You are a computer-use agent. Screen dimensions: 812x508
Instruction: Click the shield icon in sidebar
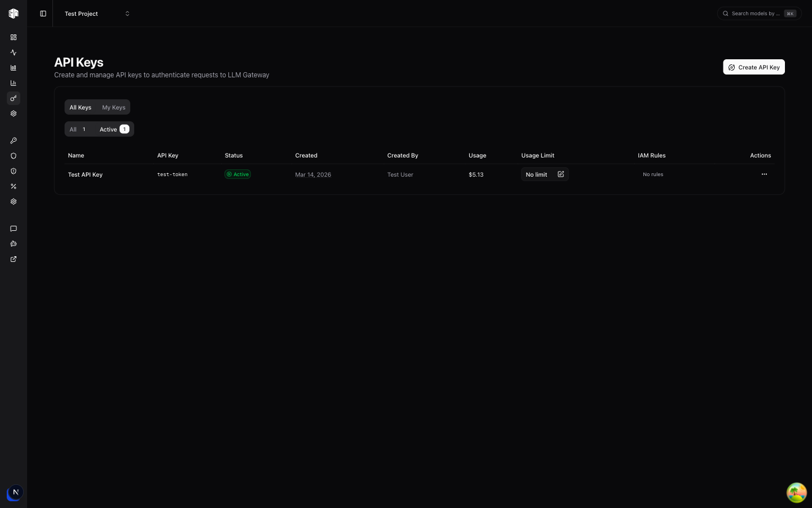tap(14, 156)
